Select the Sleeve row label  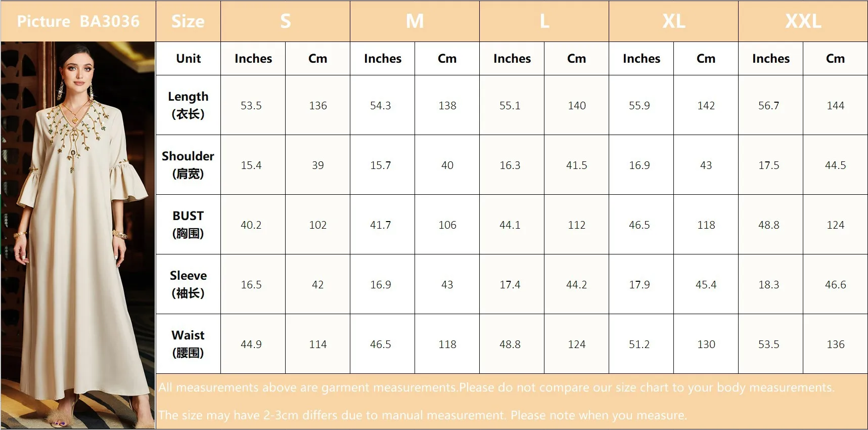click(x=188, y=284)
